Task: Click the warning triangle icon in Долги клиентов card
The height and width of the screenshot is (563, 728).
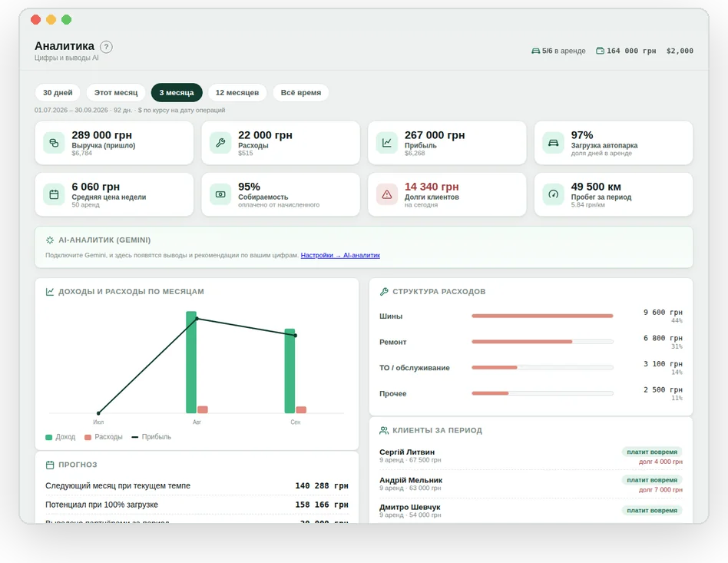Action: [x=387, y=194]
